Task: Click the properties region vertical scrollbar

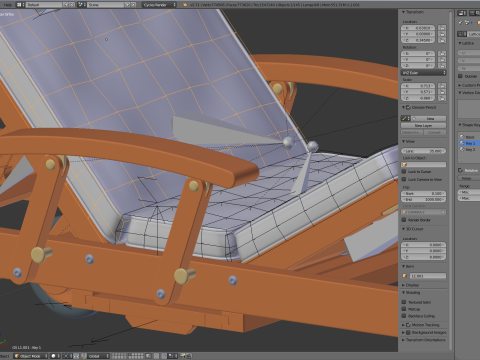Action: point(451,180)
